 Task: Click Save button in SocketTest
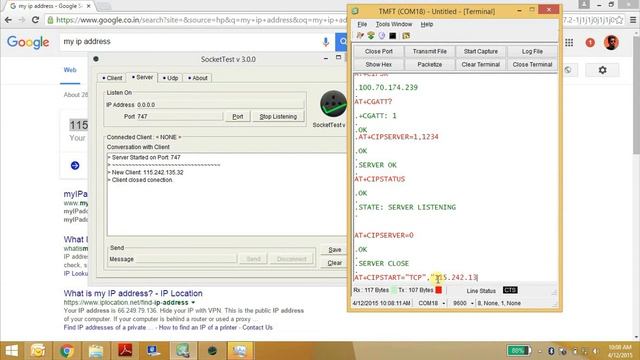(335, 250)
